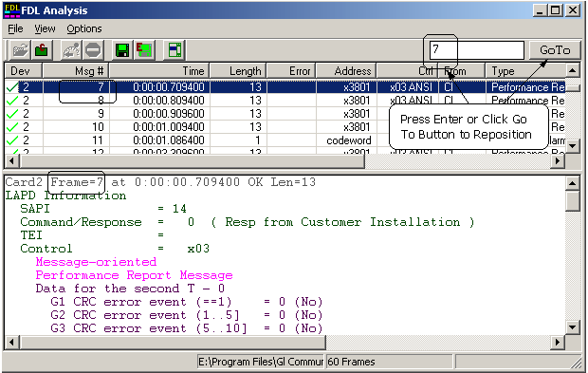Click the codeword address cell
This screenshot has height=373, width=588.
(348, 140)
